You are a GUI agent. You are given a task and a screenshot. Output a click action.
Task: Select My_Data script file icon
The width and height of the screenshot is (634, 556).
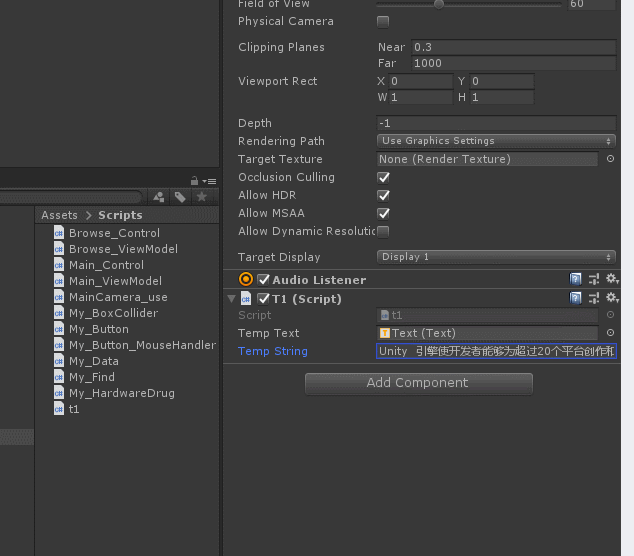click(59, 361)
